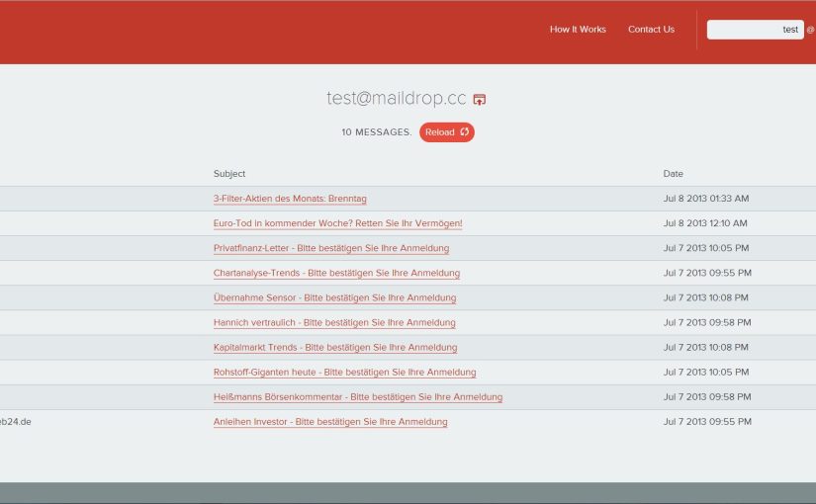This screenshot has width=816, height=504.
Task: Open the Übernahme Sensor confirmation email
Action: click(334, 298)
